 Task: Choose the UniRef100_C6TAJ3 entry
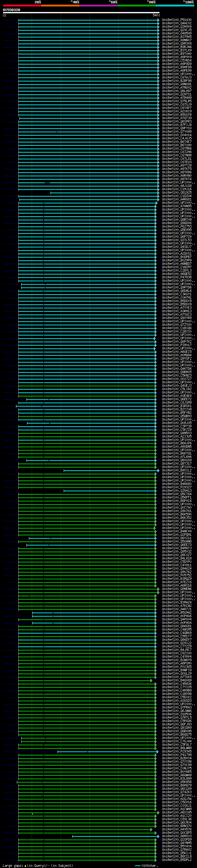[177, 78]
